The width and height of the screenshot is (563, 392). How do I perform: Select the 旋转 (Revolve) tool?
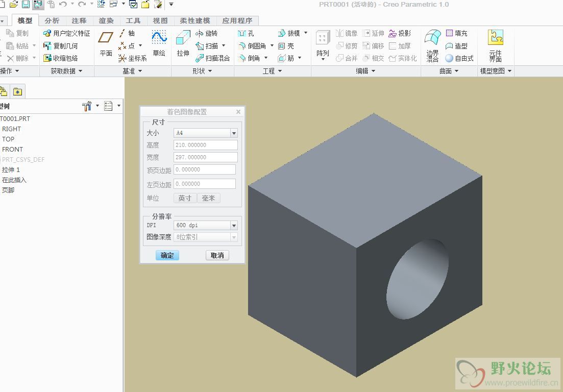[x=206, y=33]
